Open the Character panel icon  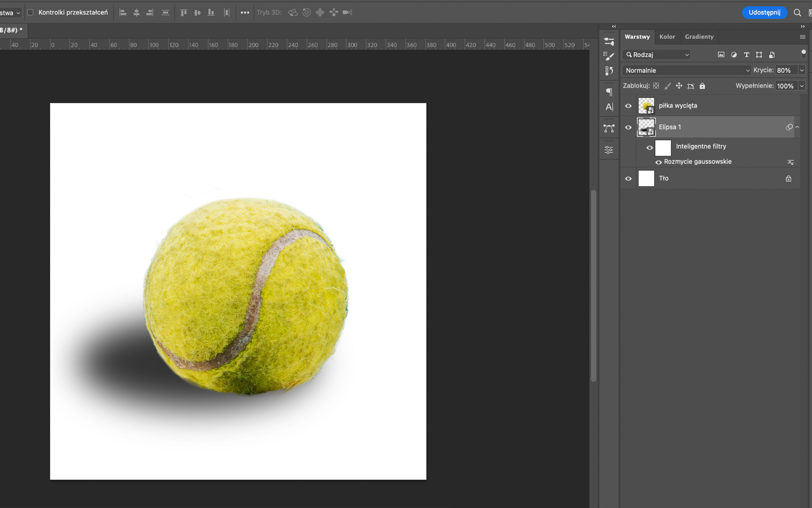(609, 107)
